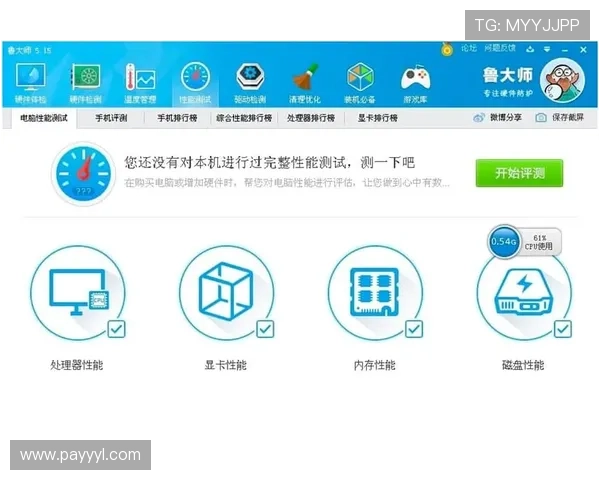Switch to 显卡排行榜 tab

[378, 118]
